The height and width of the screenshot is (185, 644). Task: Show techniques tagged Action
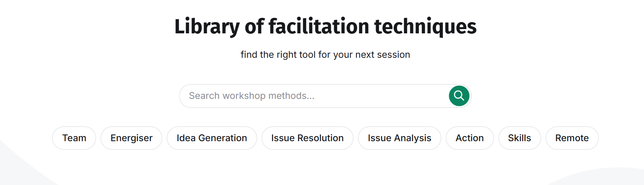tap(469, 138)
